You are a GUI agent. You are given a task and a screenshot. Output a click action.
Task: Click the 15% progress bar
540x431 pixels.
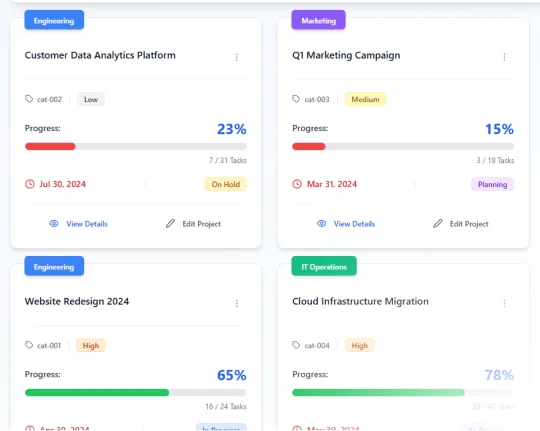click(403, 146)
